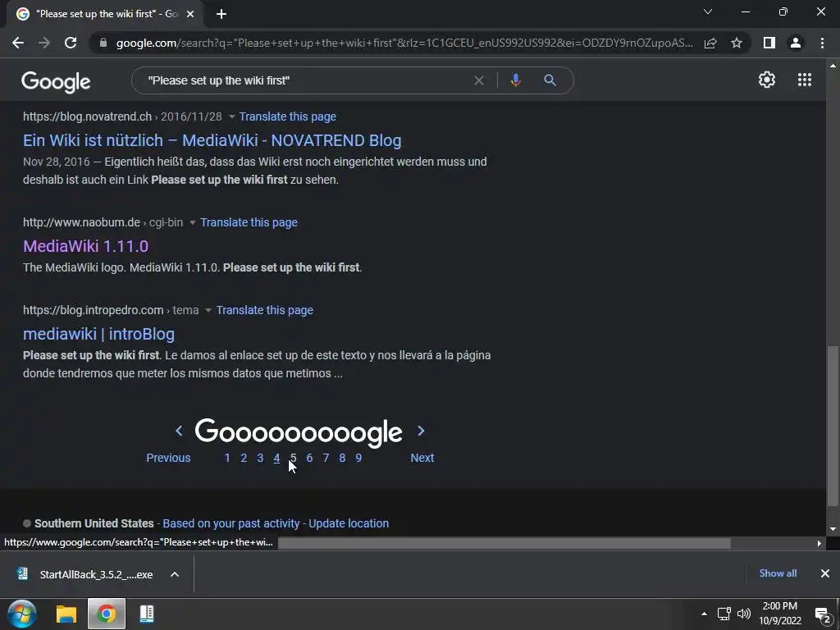The image size is (840, 630).
Task: Go to results page 3
Action: (260, 458)
